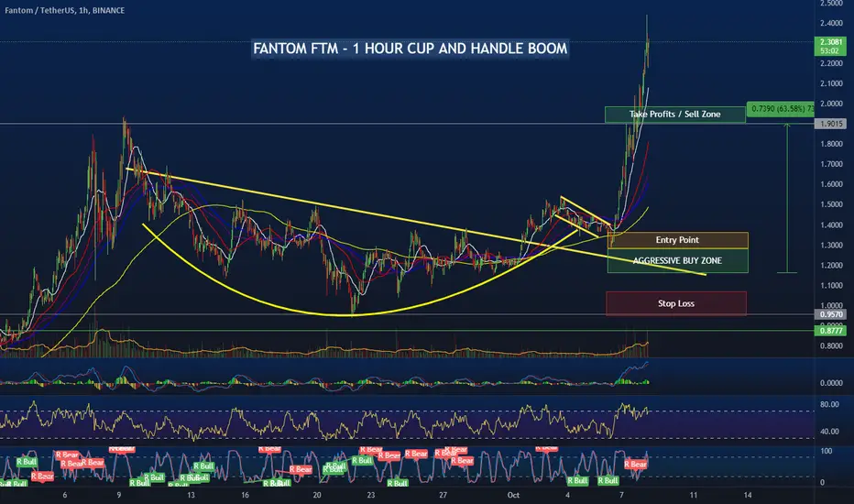Click the green 0.8777 price label
The height and width of the screenshot is (504, 854).
(830, 331)
